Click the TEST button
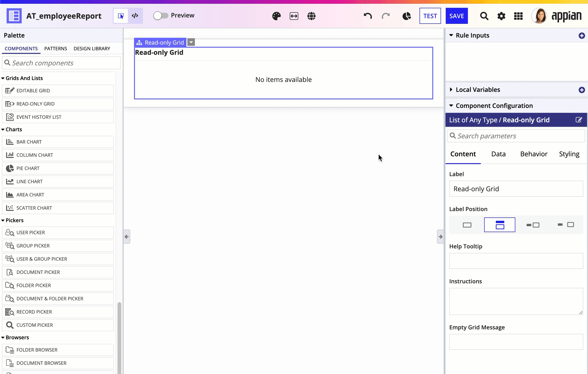The width and height of the screenshot is (588, 374). coord(430,16)
